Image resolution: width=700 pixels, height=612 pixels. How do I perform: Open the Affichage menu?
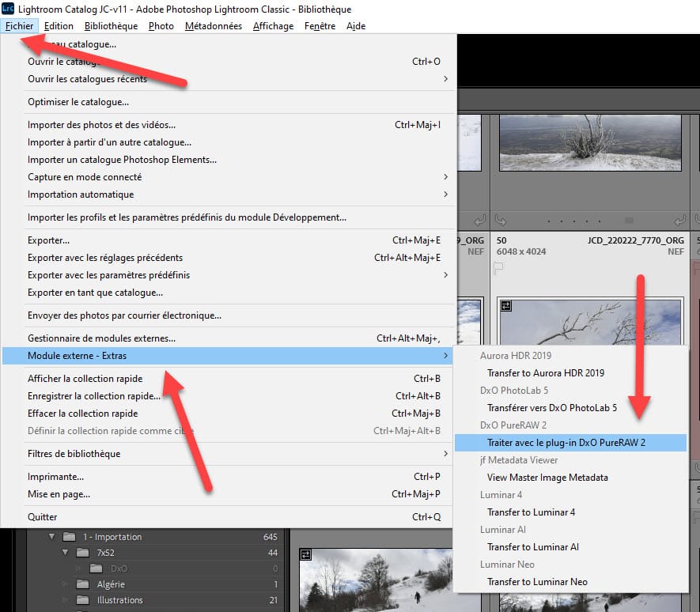point(273,26)
